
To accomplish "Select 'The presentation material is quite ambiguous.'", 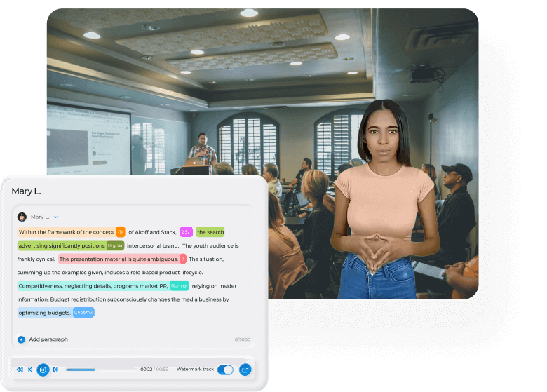I will 119,259.
